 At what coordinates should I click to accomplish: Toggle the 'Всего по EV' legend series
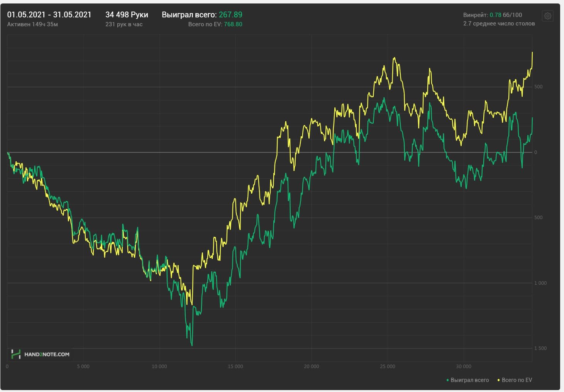pyautogui.click(x=515, y=380)
